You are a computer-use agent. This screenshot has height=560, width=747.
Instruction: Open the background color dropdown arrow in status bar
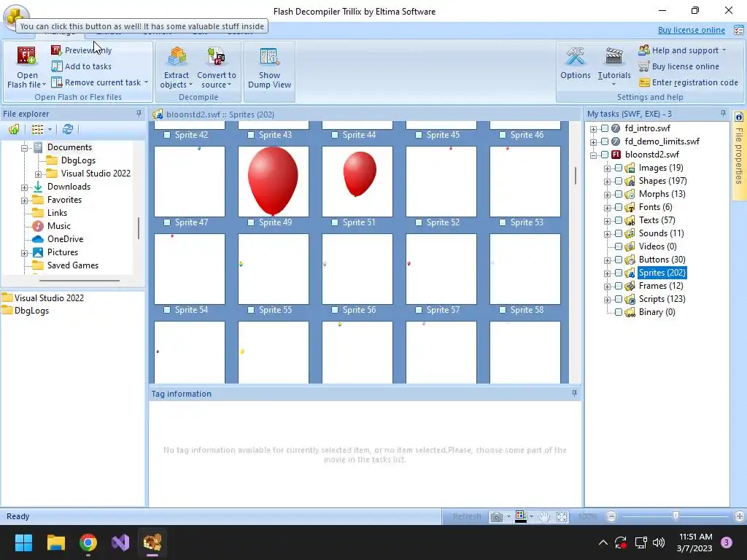(531, 517)
